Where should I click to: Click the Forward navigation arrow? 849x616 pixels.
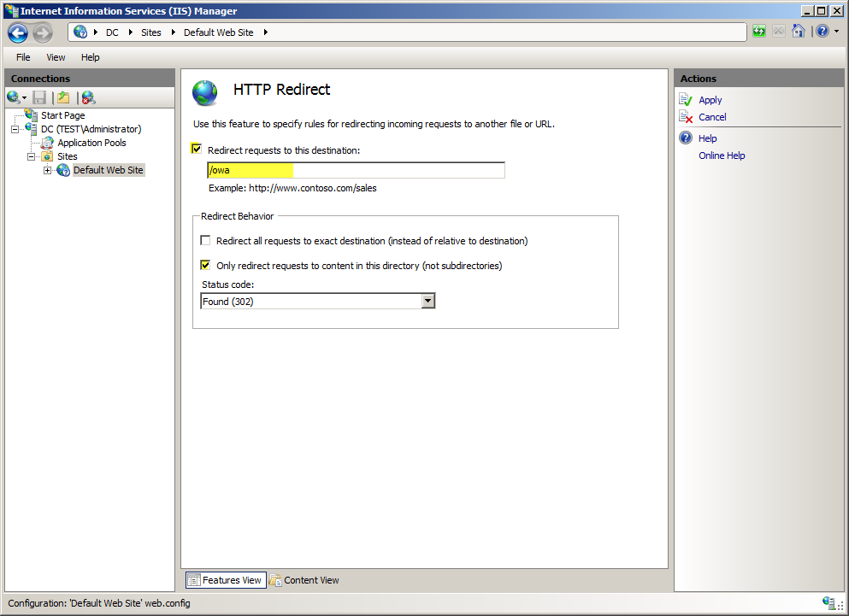43,32
